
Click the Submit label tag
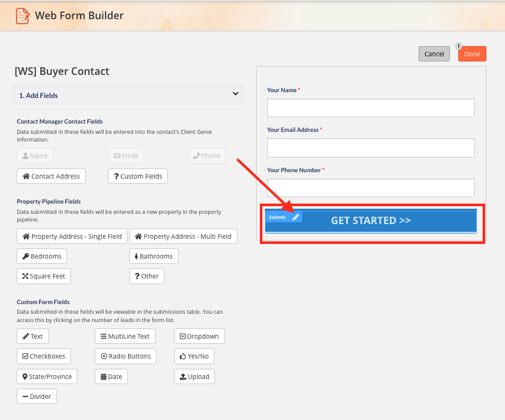277,217
